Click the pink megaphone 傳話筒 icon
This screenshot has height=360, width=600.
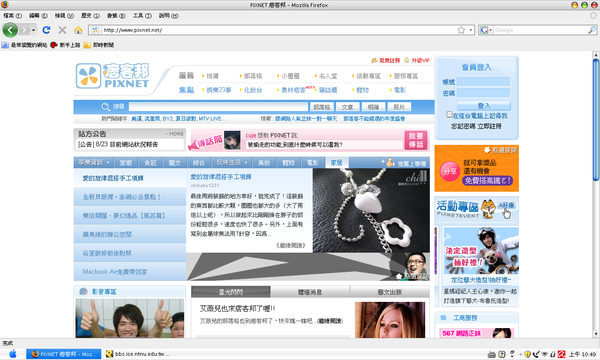click(206, 142)
